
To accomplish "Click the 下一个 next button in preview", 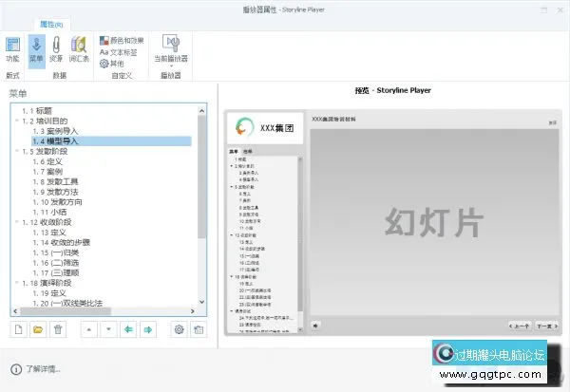I will [547, 326].
